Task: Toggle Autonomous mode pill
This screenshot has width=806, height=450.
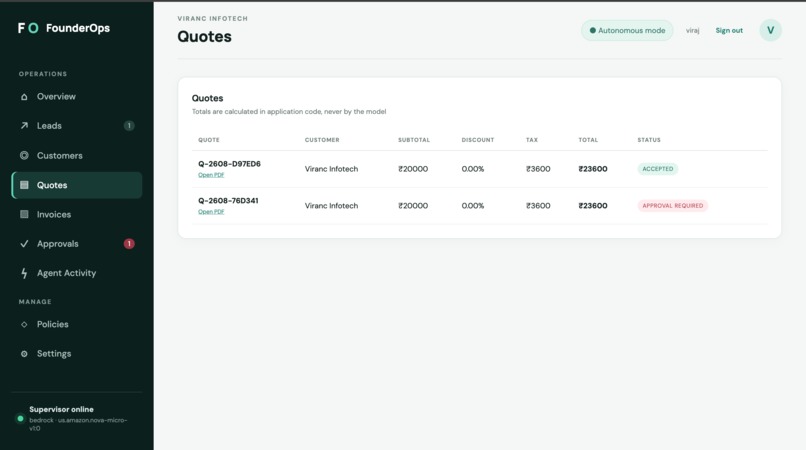Action: pyautogui.click(x=627, y=30)
